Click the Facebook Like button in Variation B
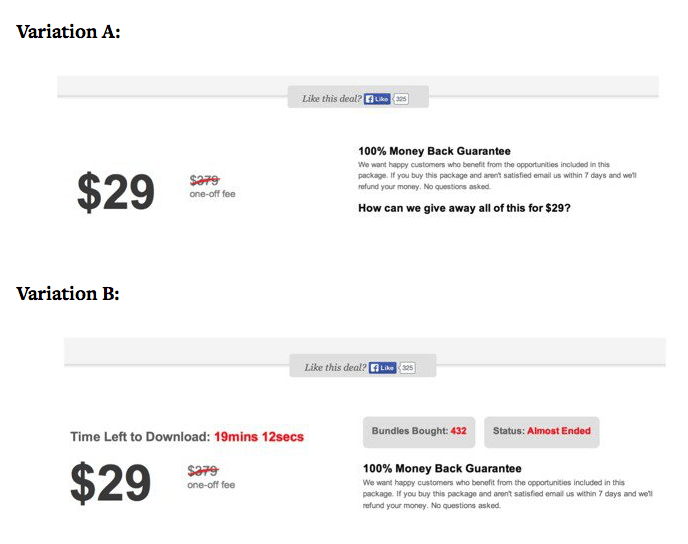 383,368
